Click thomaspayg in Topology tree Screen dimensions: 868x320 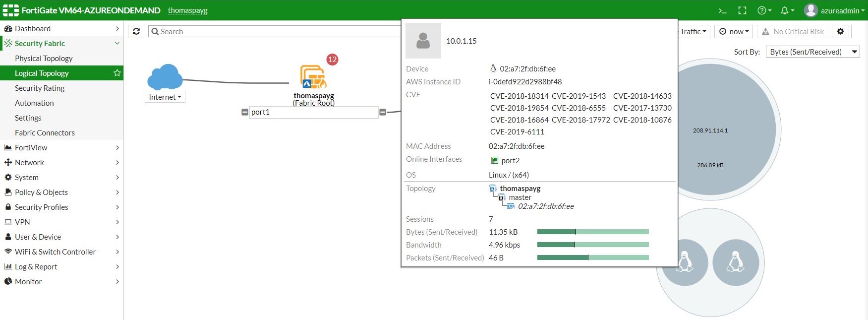tap(520, 188)
